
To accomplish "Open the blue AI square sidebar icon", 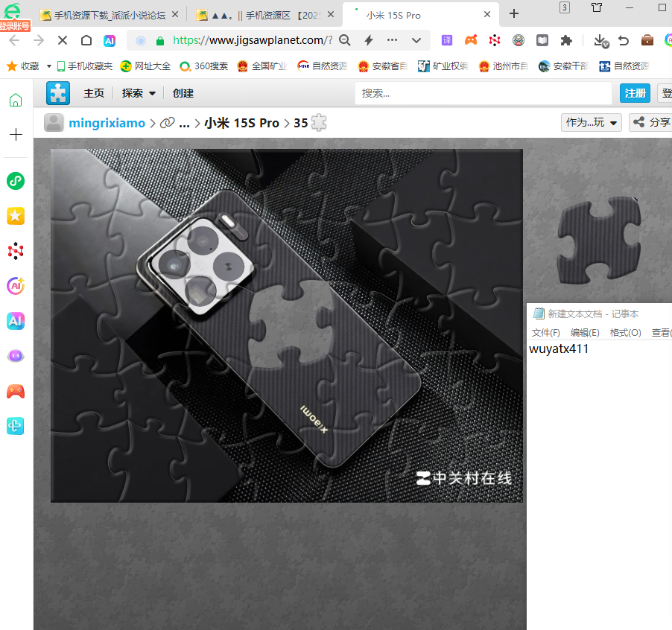I will (16, 321).
